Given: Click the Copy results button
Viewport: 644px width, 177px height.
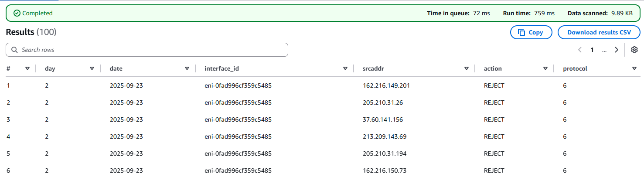Looking at the screenshot, I should pos(531,32).
